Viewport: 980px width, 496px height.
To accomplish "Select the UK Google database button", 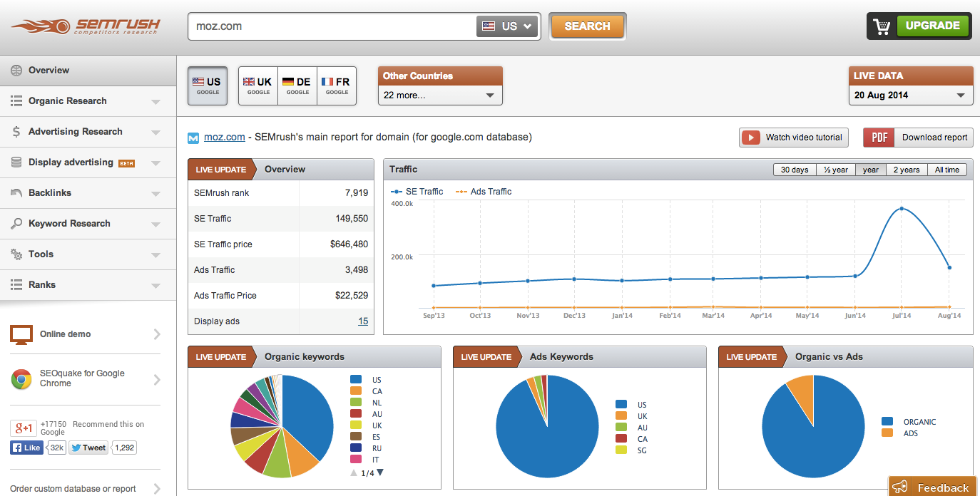I will coord(258,86).
